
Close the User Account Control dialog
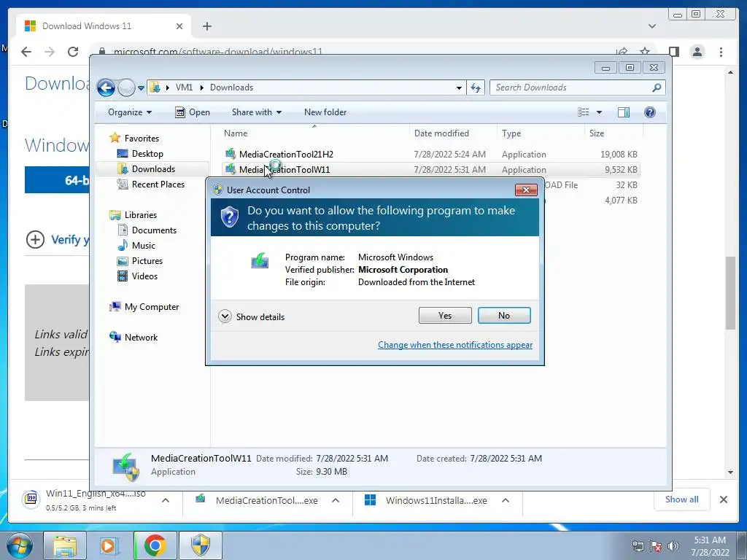(526, 190)
